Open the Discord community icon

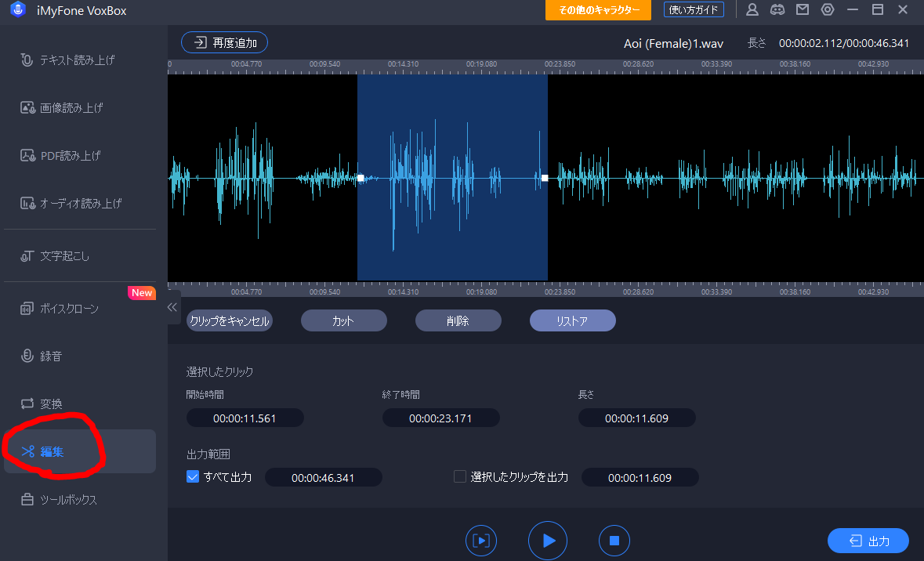[777, 9]
